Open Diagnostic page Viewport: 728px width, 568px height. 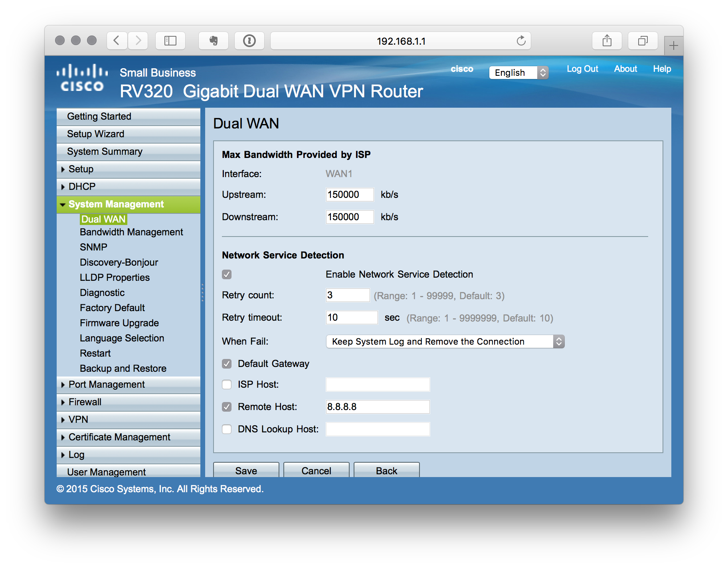(102, 293)
